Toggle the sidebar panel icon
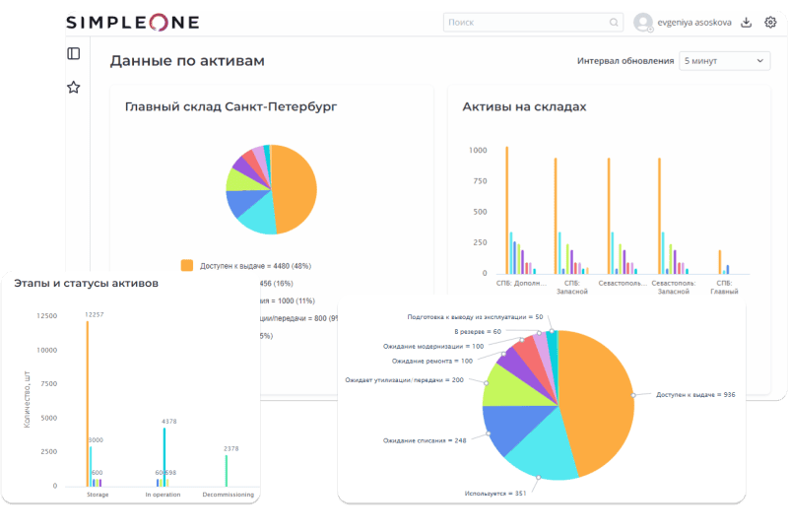The image size is (788, 532). [73, 53]
